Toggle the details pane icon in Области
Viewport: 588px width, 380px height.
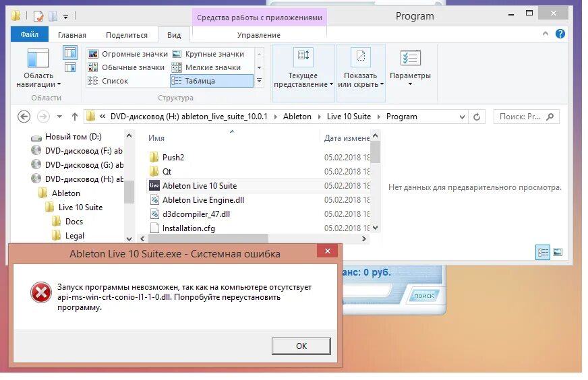click(70, 67)
